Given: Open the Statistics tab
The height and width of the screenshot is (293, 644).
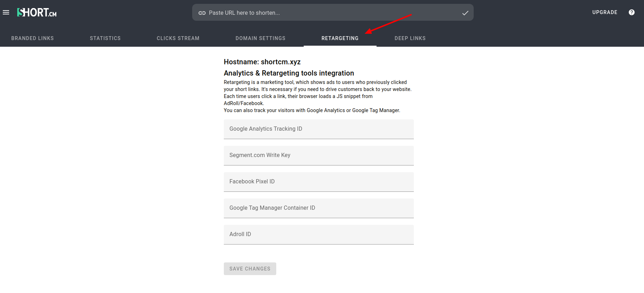Looking at the screenshot, I should pyautogui.click(x=105, y=38).
